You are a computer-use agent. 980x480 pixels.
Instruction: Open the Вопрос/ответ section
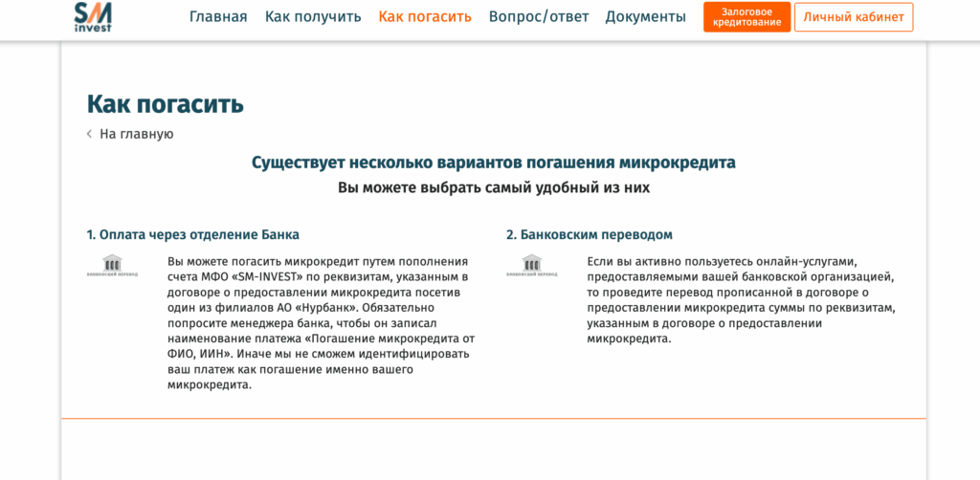click(x=539, y=16)
